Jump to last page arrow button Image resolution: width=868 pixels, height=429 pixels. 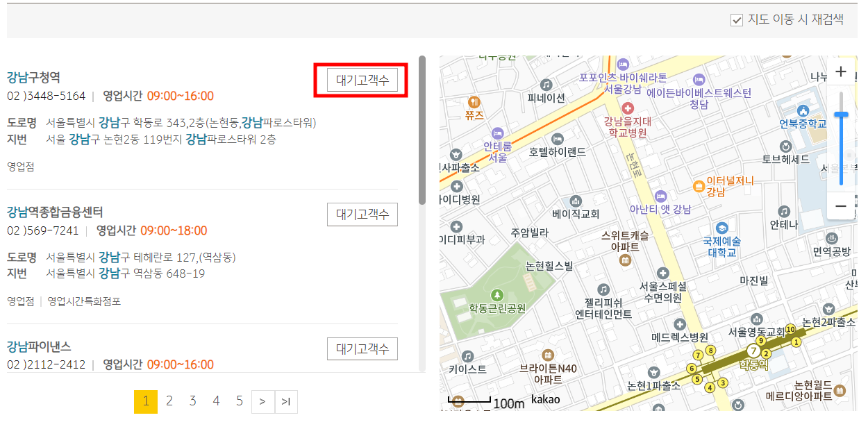click(x=286, y=401)
